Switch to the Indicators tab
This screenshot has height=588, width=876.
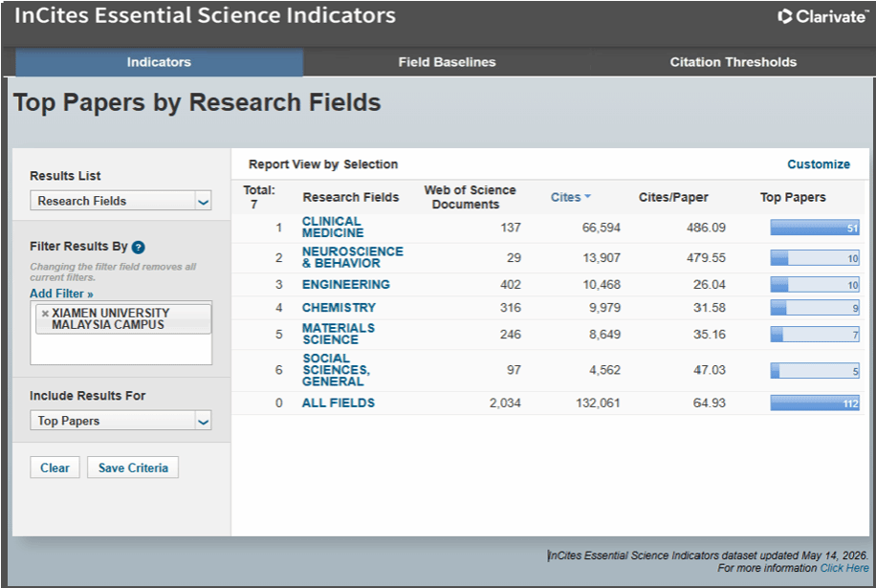tap(159, 62)
